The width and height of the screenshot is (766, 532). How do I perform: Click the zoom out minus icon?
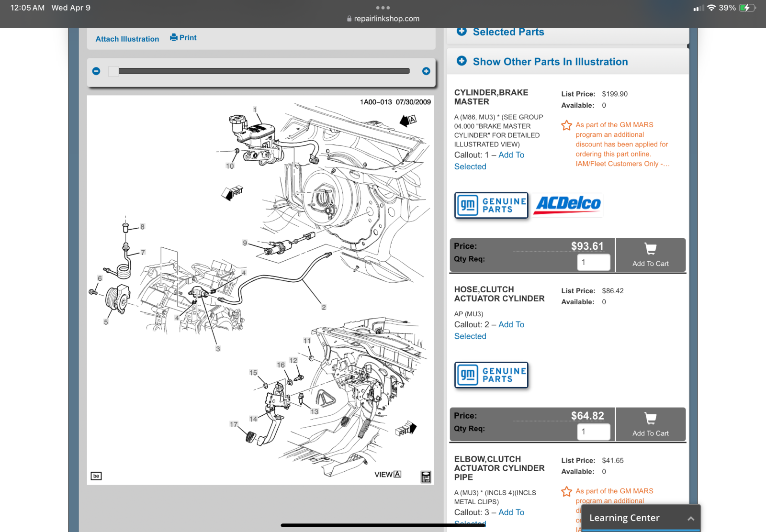pos(96,71)
